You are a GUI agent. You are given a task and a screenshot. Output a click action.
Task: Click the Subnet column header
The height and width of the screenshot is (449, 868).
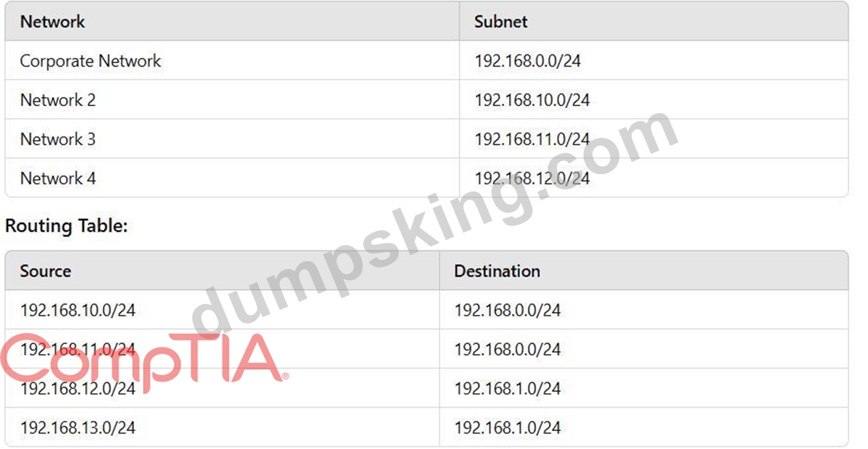click(x=500, y=22)
